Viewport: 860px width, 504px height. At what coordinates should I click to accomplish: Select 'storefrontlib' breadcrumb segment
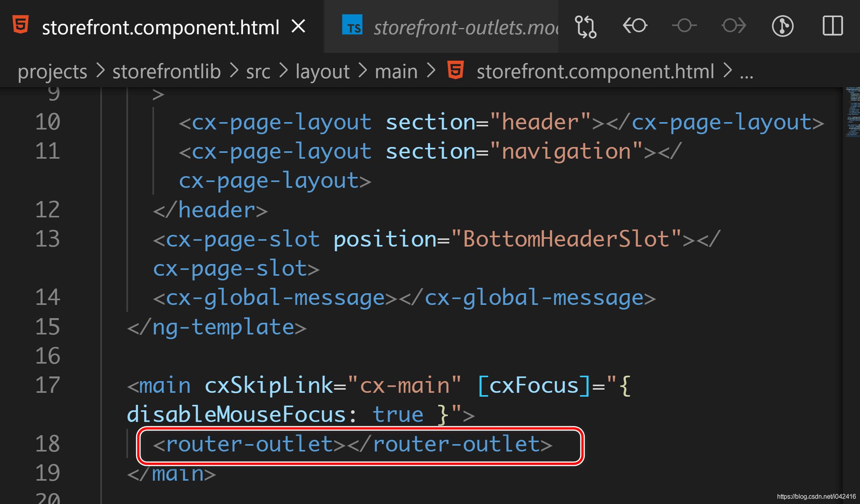[166, 72]
